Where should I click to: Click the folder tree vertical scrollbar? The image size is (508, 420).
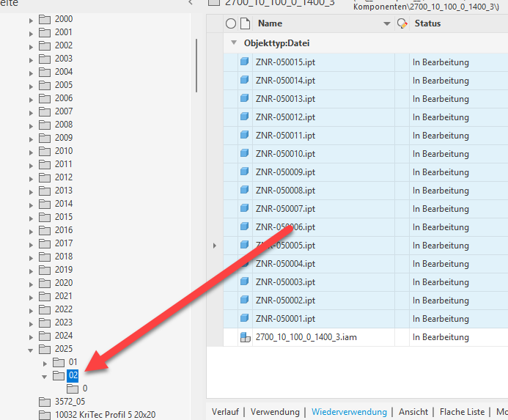(196, 66)
